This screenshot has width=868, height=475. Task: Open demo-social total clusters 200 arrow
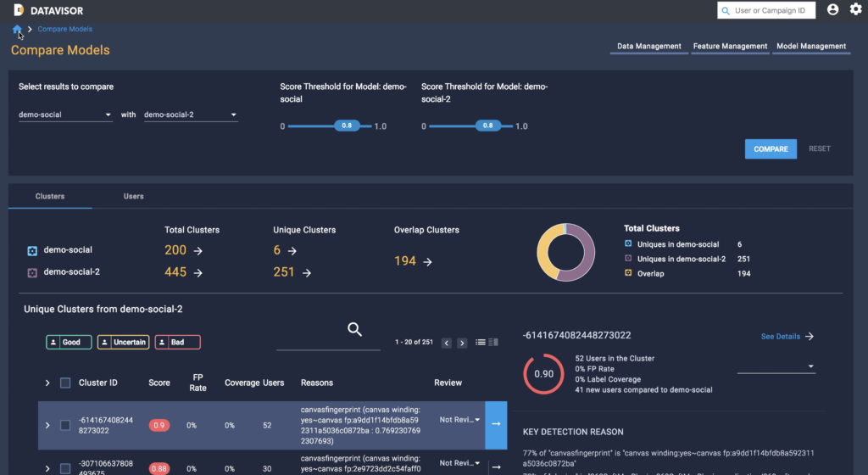click(198, 251)
